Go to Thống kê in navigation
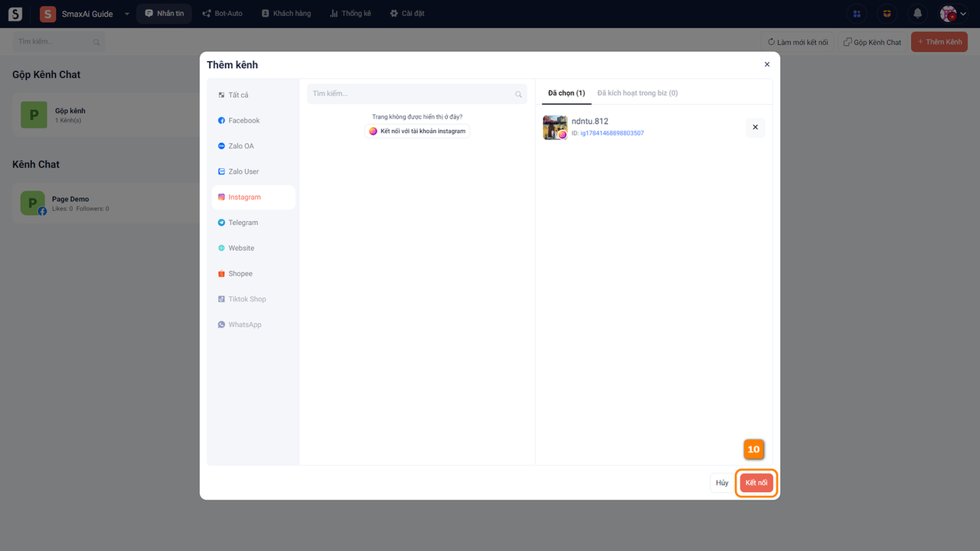 (x=350, y=14)
